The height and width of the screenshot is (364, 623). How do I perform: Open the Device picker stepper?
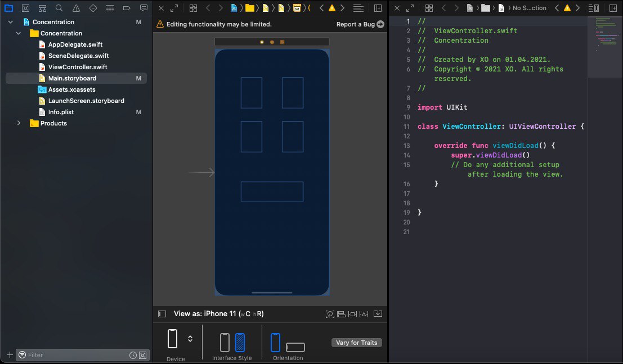[x=190, y=339]
